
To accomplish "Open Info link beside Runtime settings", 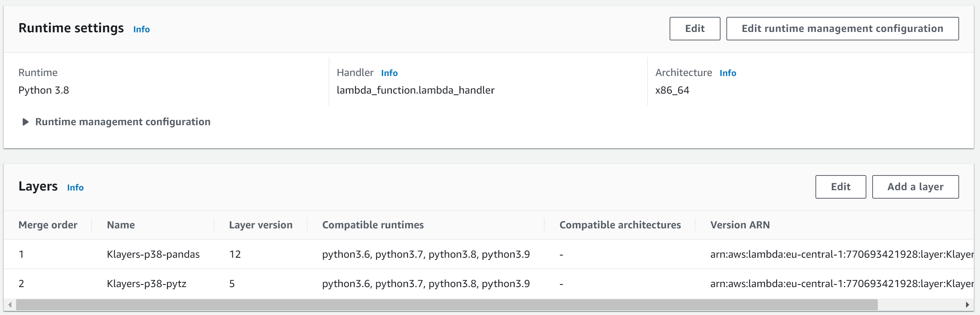I will pyautogui.click(x=141, y=29).
